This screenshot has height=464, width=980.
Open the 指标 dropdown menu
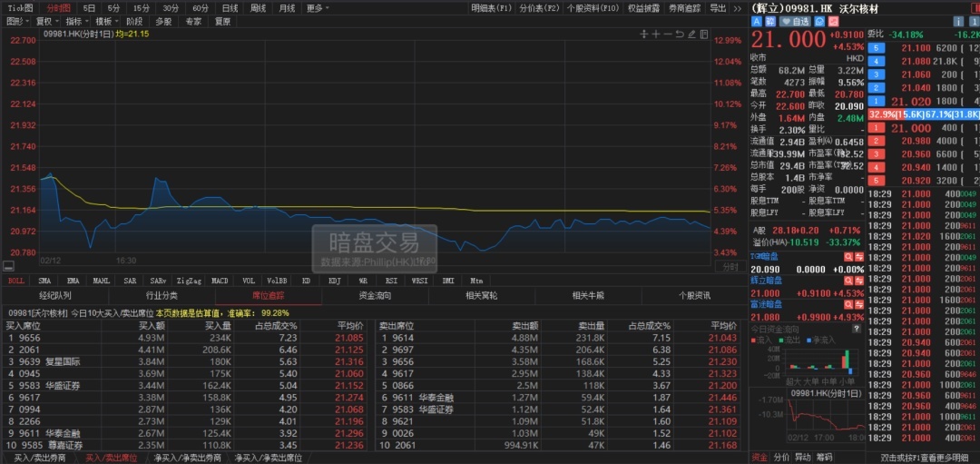(77, 21)
